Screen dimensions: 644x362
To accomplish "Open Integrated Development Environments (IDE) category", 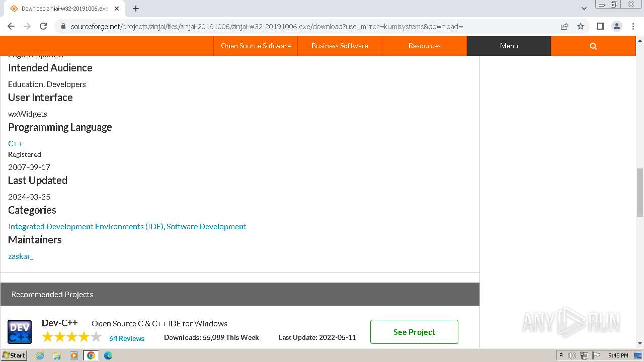I will [86, 226].
